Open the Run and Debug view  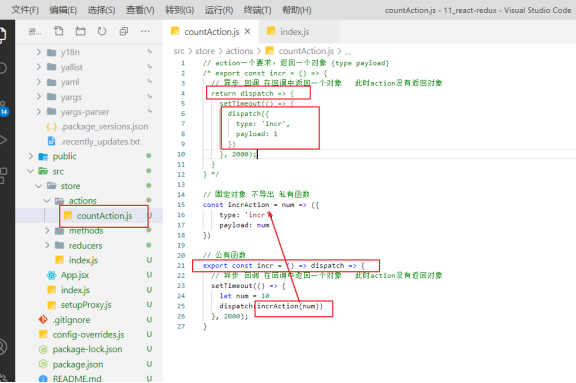3,140
